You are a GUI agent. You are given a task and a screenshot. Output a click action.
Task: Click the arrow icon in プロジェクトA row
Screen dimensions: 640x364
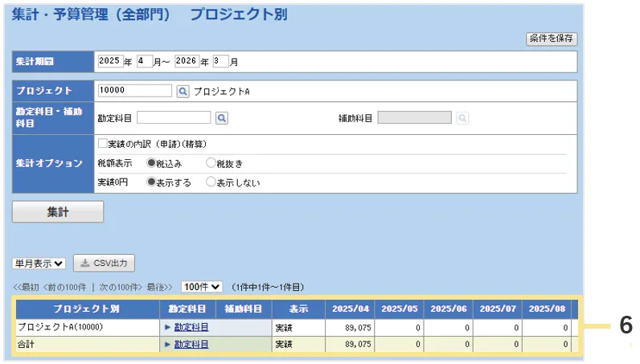tap(167, 327)
